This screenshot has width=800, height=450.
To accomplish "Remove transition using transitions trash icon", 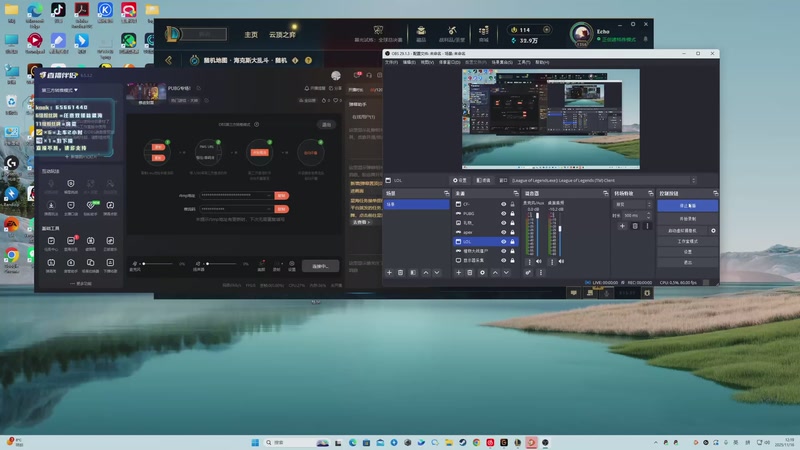I will click(635, 226).
